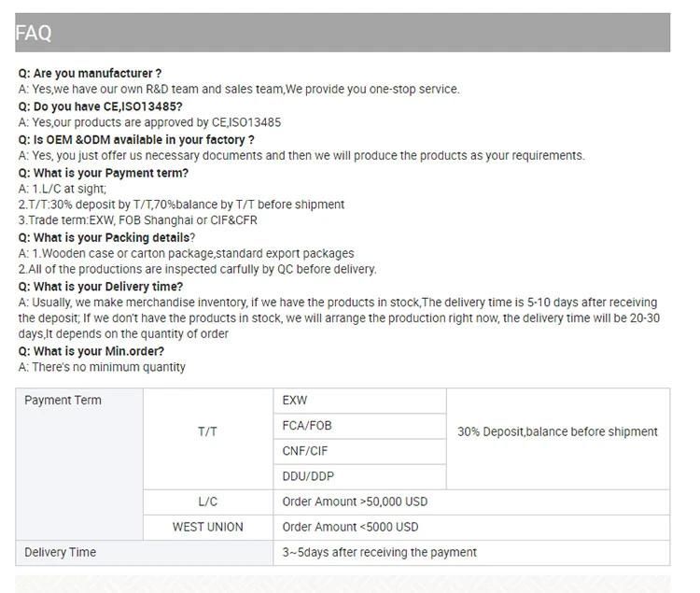
Task: Click the Payment Term table cell
Action: (79, 464)
